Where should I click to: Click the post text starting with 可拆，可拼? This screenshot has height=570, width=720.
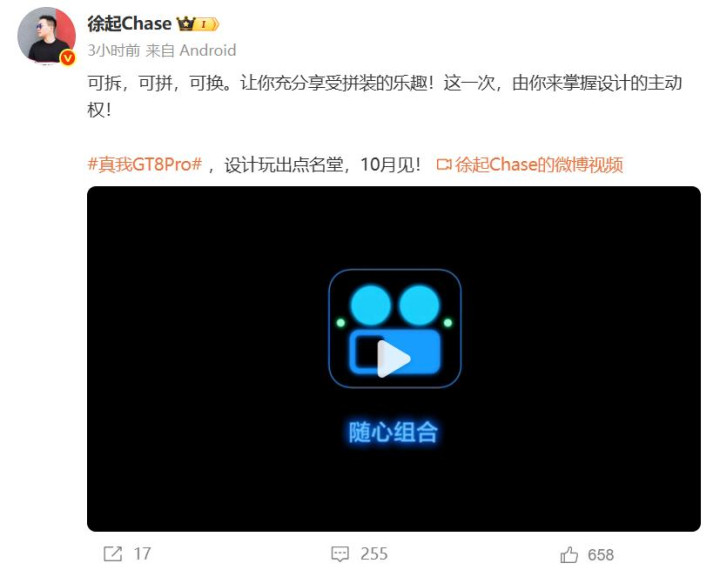385,96
